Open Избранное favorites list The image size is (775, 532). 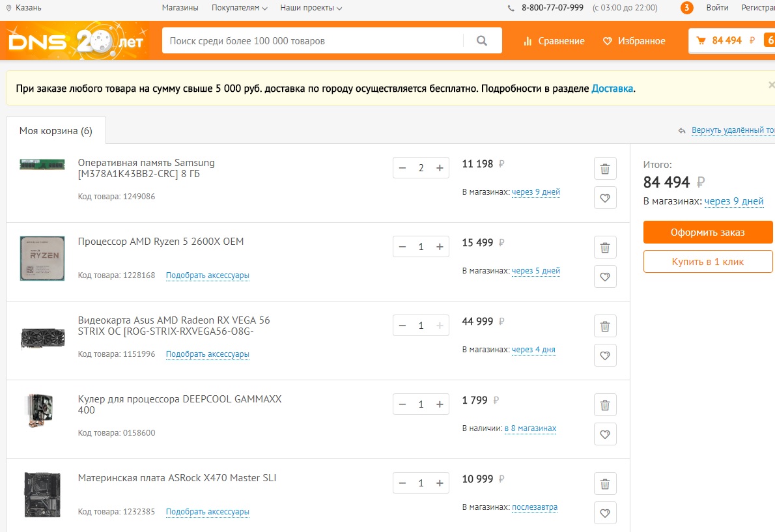634,41
